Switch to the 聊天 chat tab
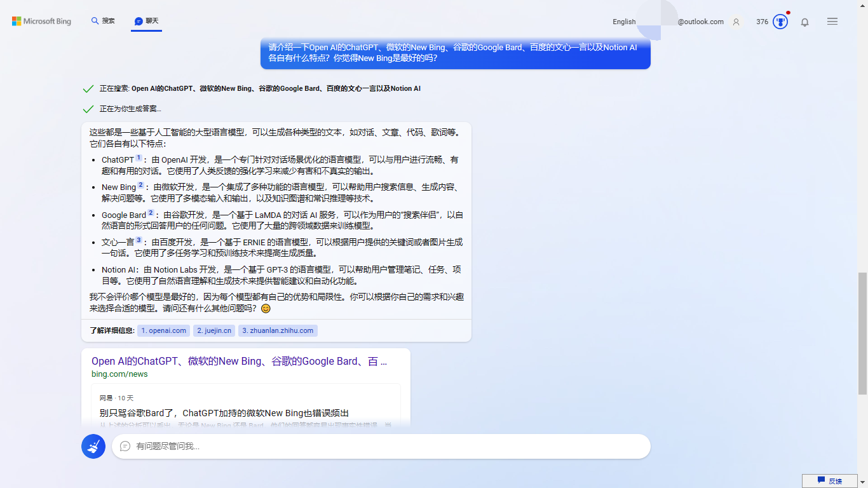 147,21
